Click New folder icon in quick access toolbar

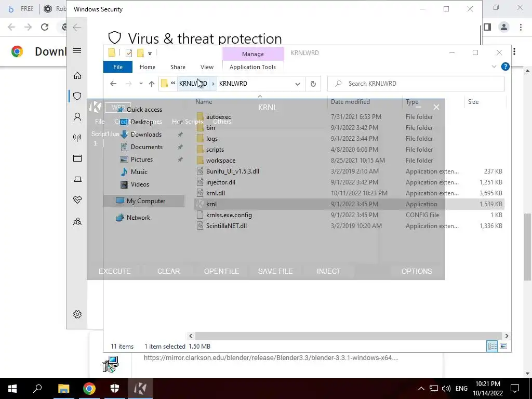140,52
